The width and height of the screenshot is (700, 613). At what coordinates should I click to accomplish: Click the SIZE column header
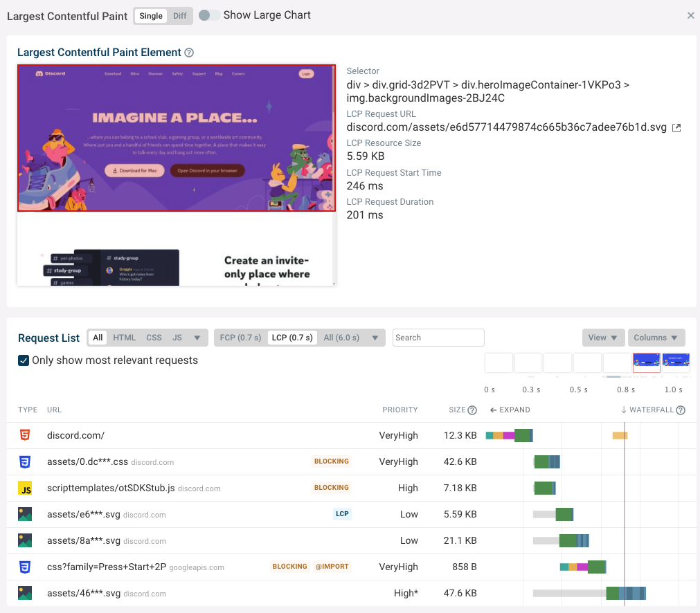point(457,410)
